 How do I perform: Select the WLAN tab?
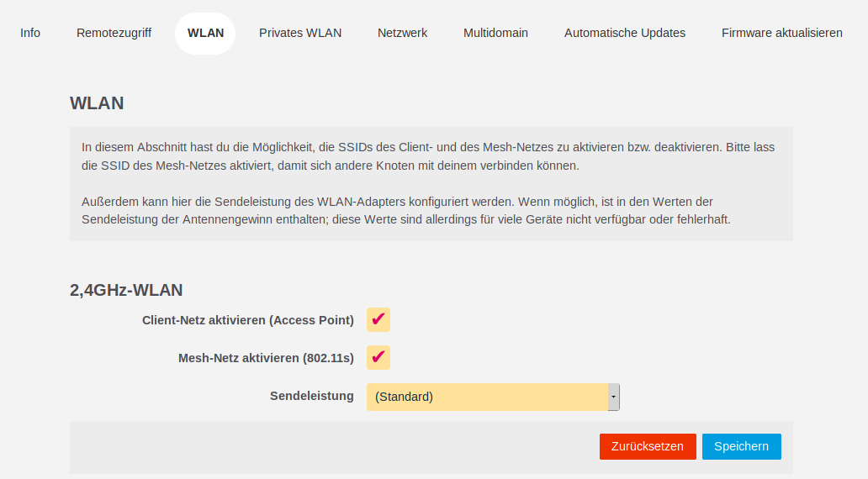point(205,33)
